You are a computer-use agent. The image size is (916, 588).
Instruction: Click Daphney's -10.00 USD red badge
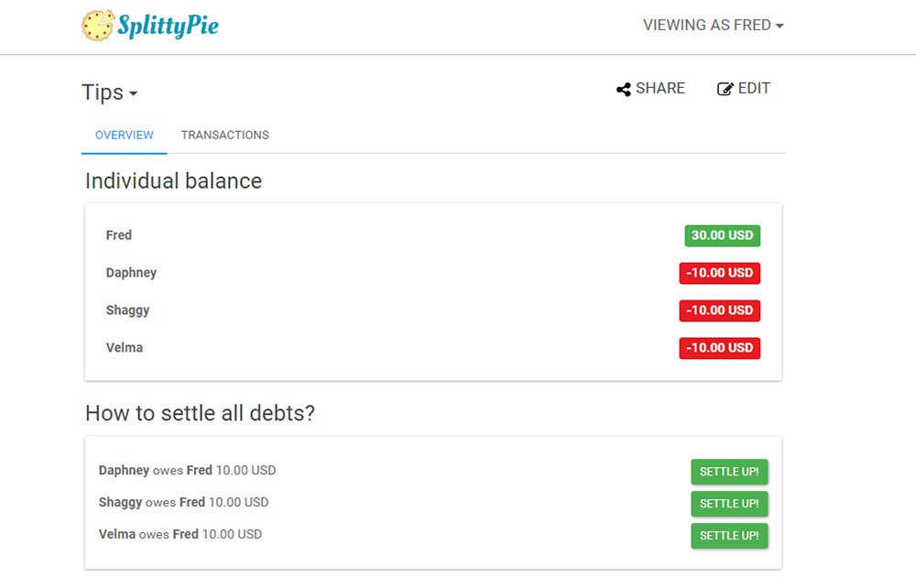pos(720,273)
